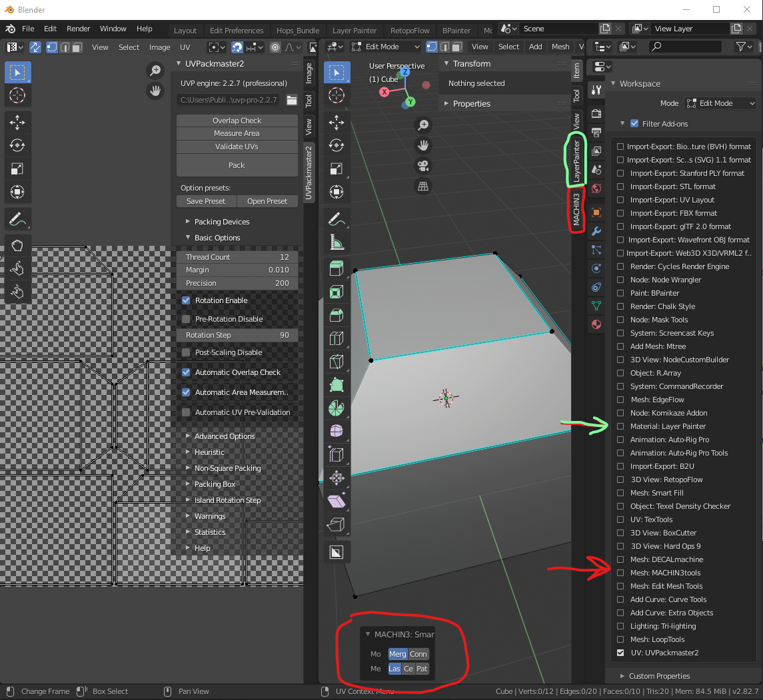Click the Pack button

[x=237, y=165]
